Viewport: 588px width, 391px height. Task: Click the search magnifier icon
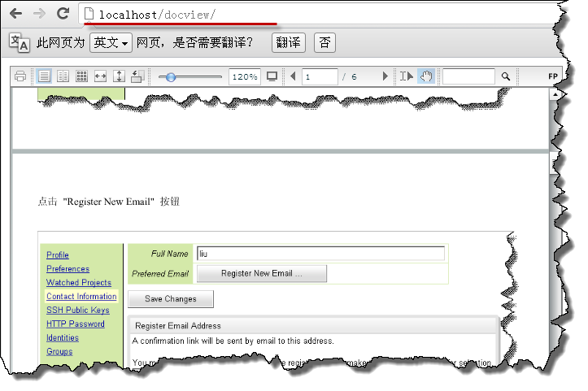click(506, 76)
